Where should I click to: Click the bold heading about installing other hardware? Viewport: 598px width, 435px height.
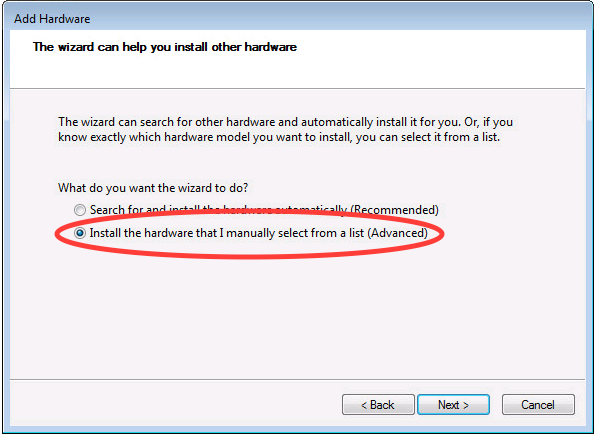pyautogui.click(x=165, y=47)
